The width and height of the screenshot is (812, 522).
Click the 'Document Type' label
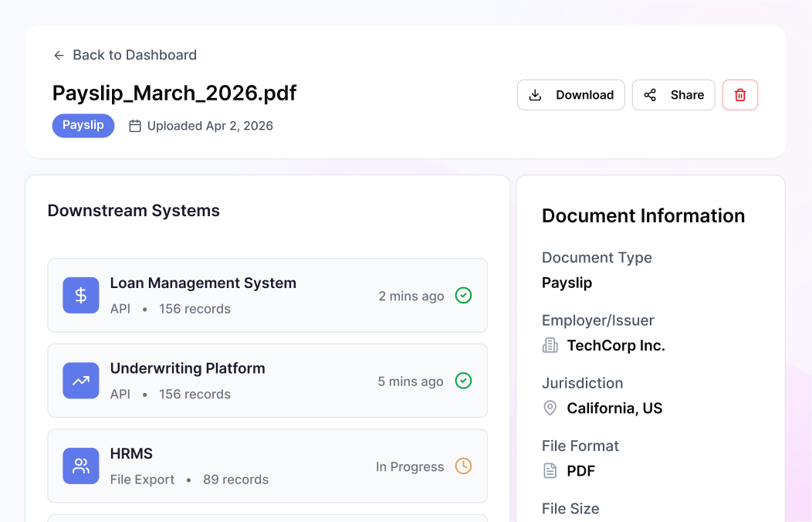pos(597,257)
